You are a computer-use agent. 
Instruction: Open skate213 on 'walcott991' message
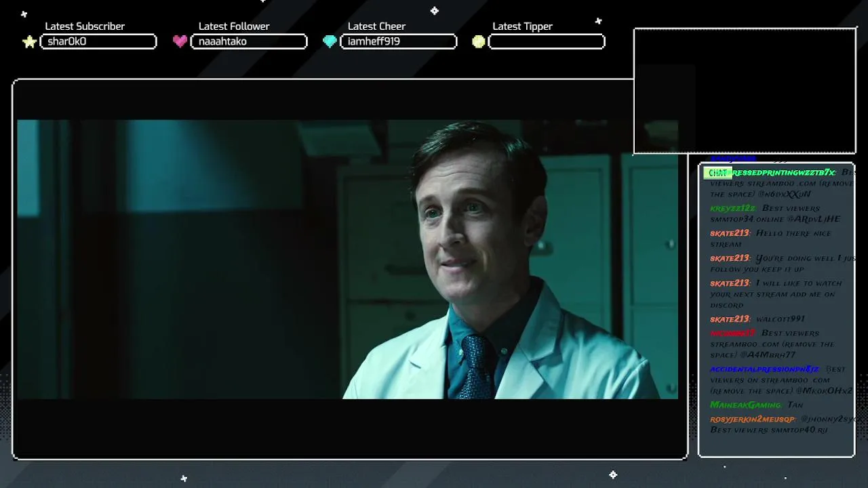click(730, 319)
